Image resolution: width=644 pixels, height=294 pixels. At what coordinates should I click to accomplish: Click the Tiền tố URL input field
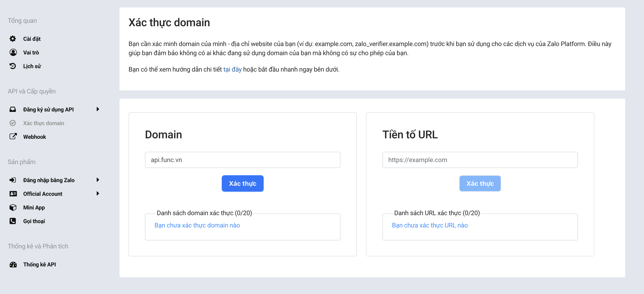(x=480, y=160)
